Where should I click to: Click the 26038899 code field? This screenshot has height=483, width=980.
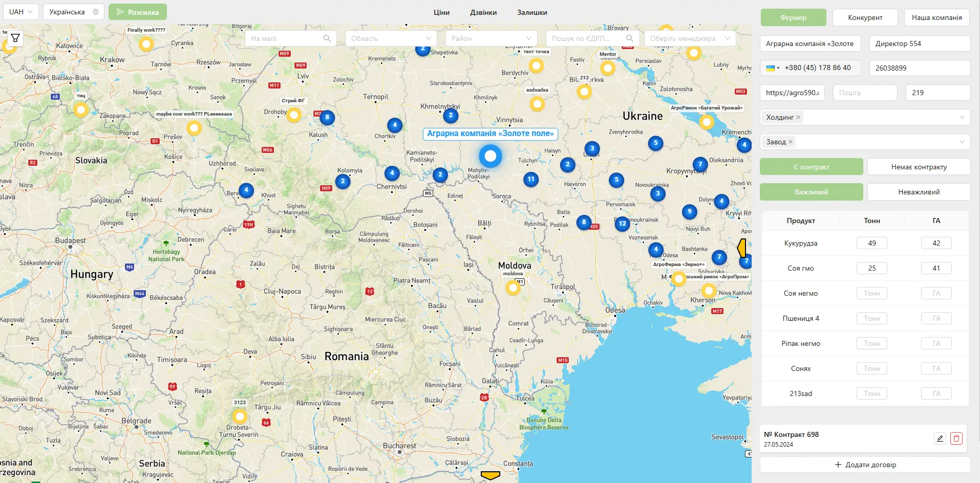pyautogui.click(x=920, y=68)
